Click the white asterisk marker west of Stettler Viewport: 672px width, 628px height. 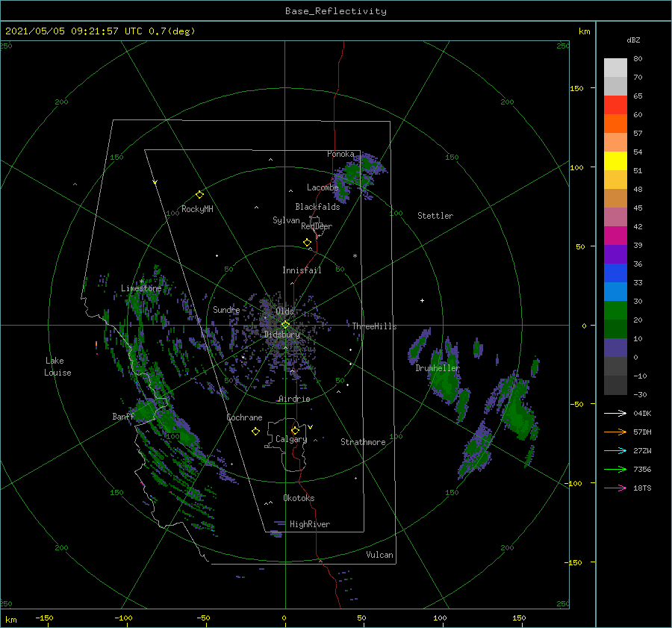click(x=355, y=256)
